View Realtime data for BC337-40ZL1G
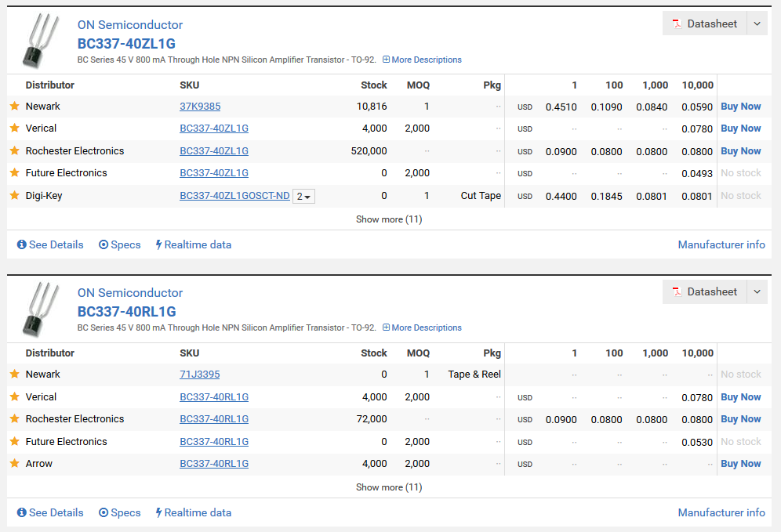The height and width of the screenshot is (532, 781). [x=193, y=244]
